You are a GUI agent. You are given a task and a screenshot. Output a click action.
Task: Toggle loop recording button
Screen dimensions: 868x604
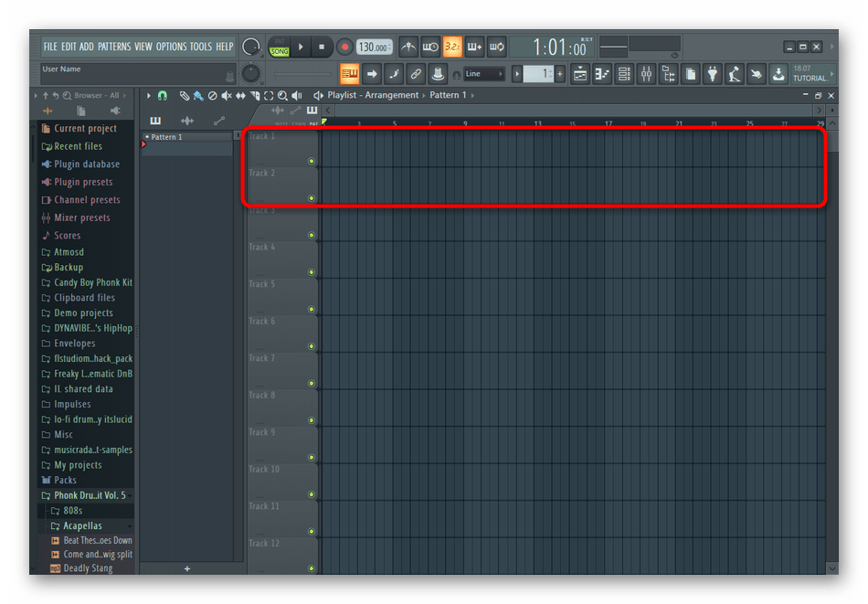click(496, 47)
